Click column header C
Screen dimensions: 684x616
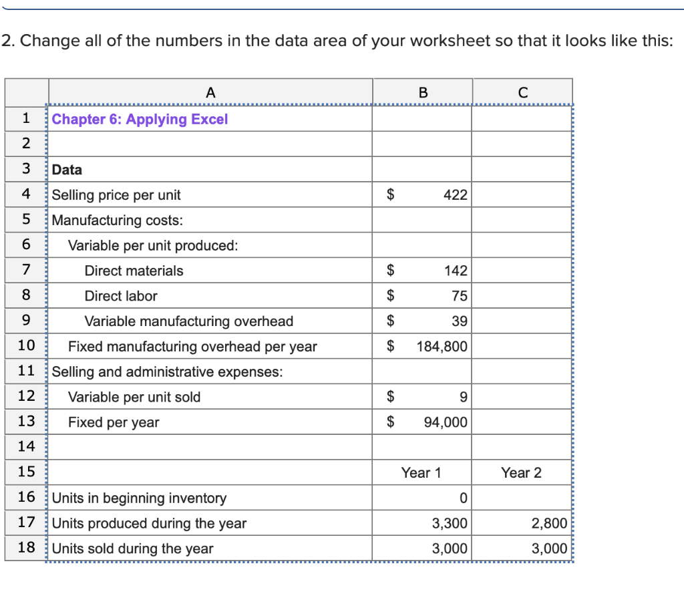[x=523, y=92]
